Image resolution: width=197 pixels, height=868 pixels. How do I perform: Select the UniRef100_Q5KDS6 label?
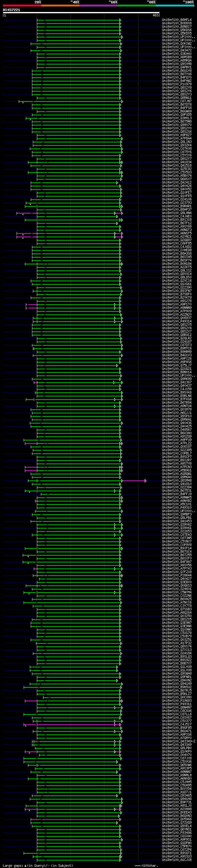177,30
